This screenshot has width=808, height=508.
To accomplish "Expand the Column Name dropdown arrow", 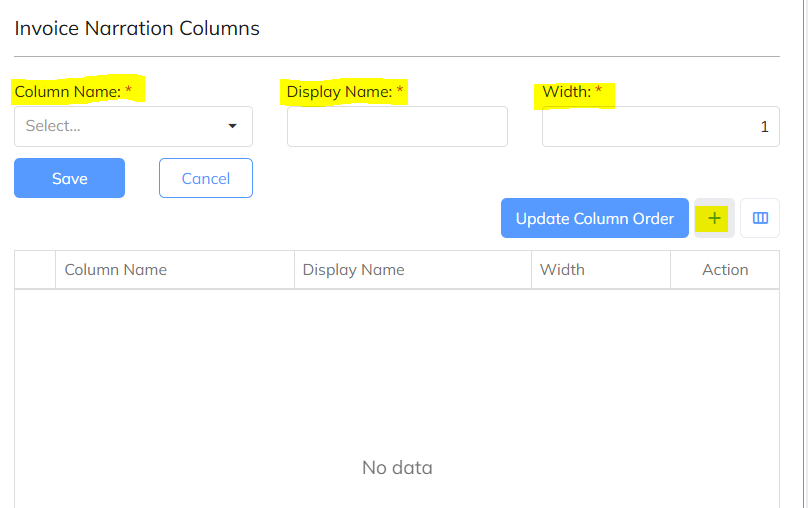I will (x=233, y=126).
